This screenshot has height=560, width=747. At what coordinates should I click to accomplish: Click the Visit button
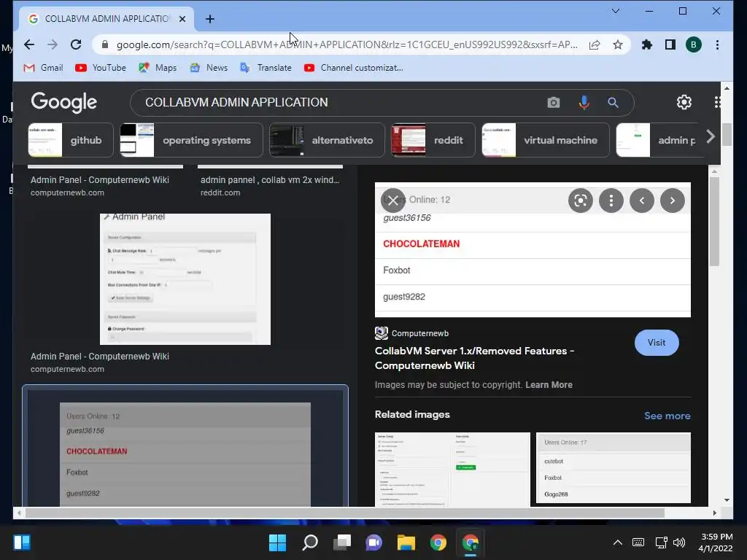click(657, 343)
